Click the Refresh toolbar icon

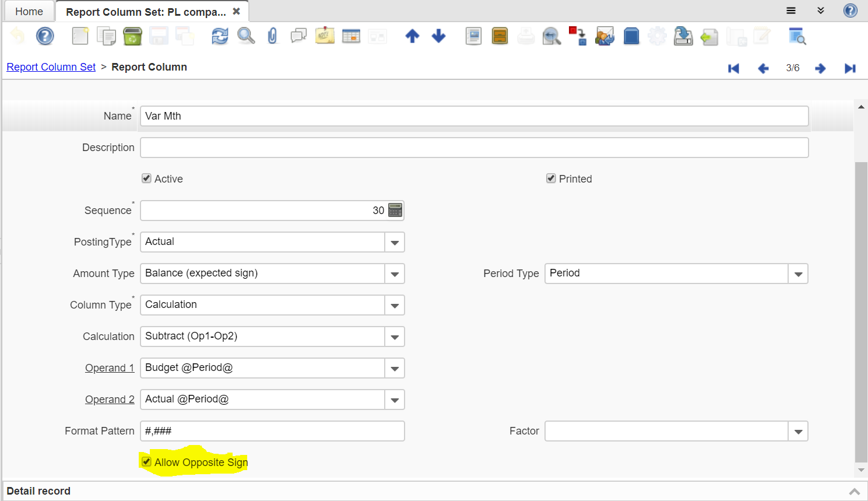click(220, 36)
